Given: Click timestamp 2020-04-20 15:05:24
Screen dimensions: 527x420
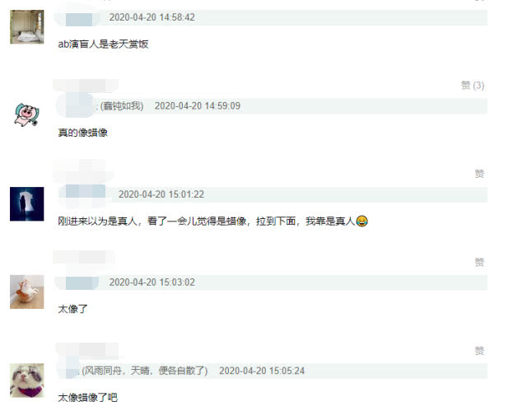Looking at the screenshot, I should click(x=262, y=371).
